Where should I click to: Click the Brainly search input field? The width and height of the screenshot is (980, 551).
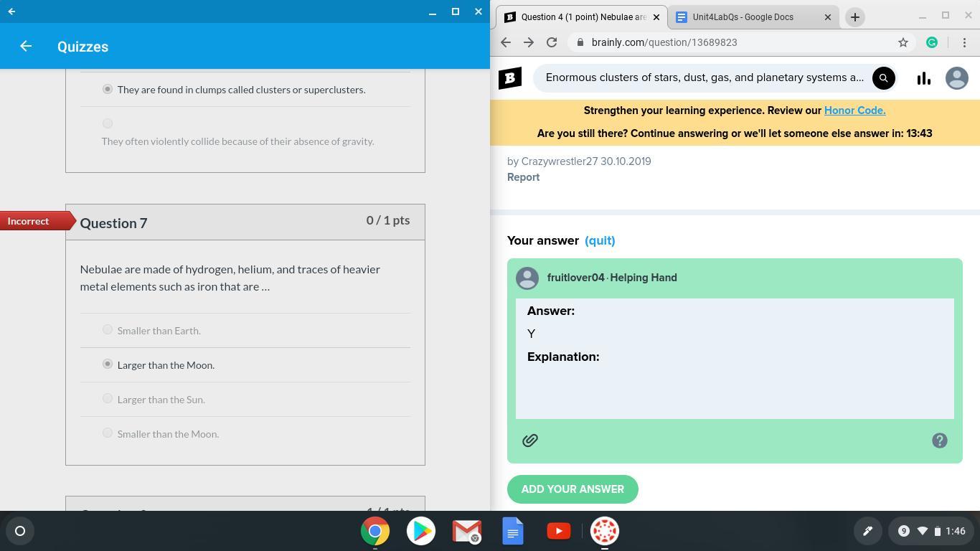tap(705, 77)
